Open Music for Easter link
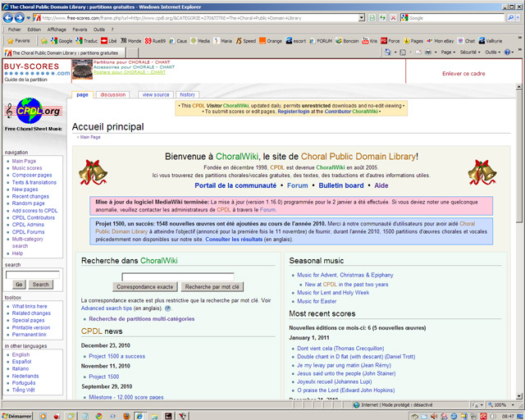Screen dimensions: 525x420 [x=317, y=301]
